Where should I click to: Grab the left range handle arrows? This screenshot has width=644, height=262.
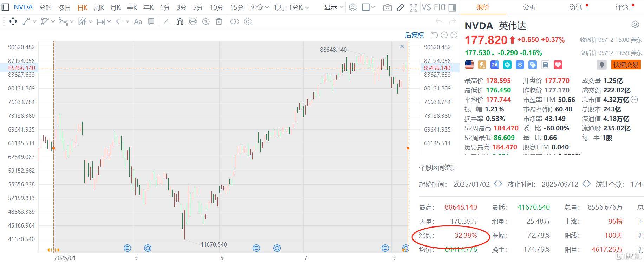pyautogui.click(x=53, y=250)
